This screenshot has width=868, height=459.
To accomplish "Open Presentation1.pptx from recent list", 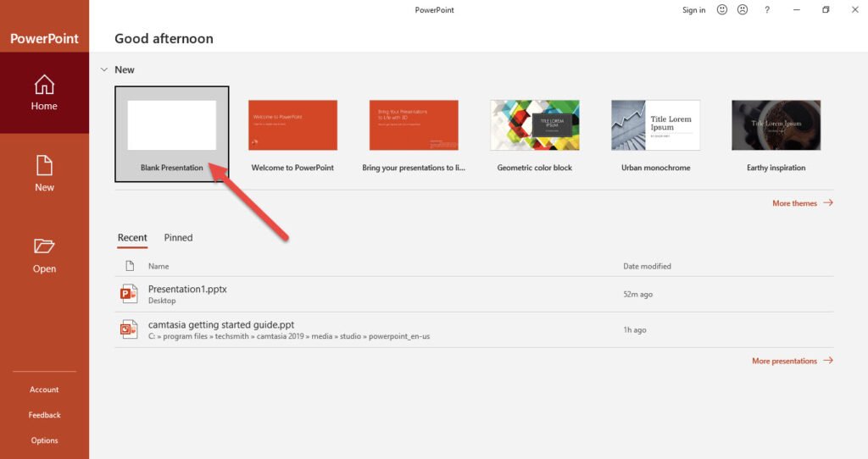I will pyautogui.click(x=474, y=294).
